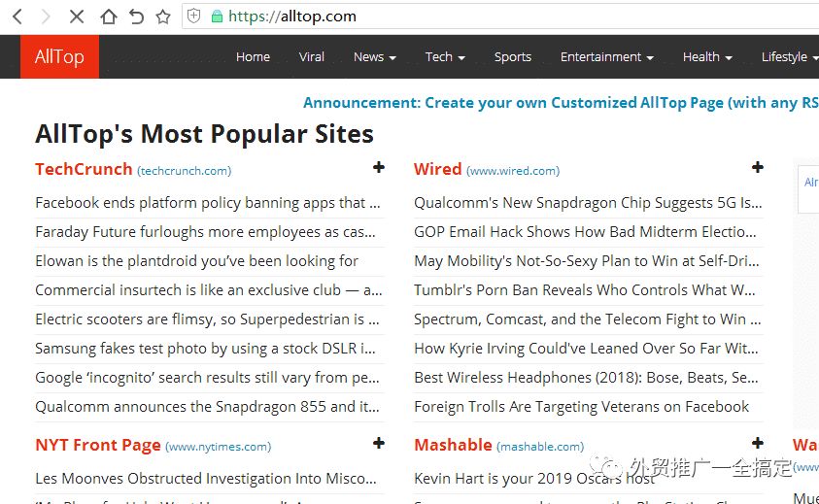Viewport: 819px width, 504px height.
Task: Open the shield security icon in address bar
Action: (193, 16)
